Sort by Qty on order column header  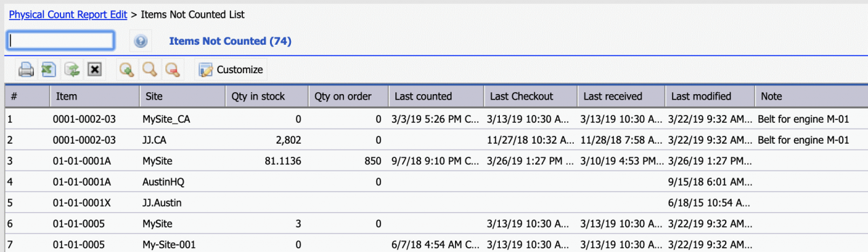coord(349,96)
